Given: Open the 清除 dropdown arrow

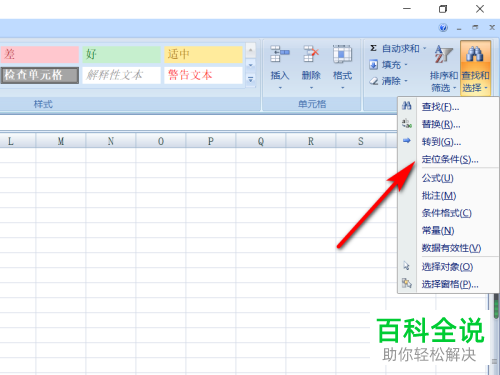Looking at the screenshot, I should pyautogui.click(x=406, y=81).
